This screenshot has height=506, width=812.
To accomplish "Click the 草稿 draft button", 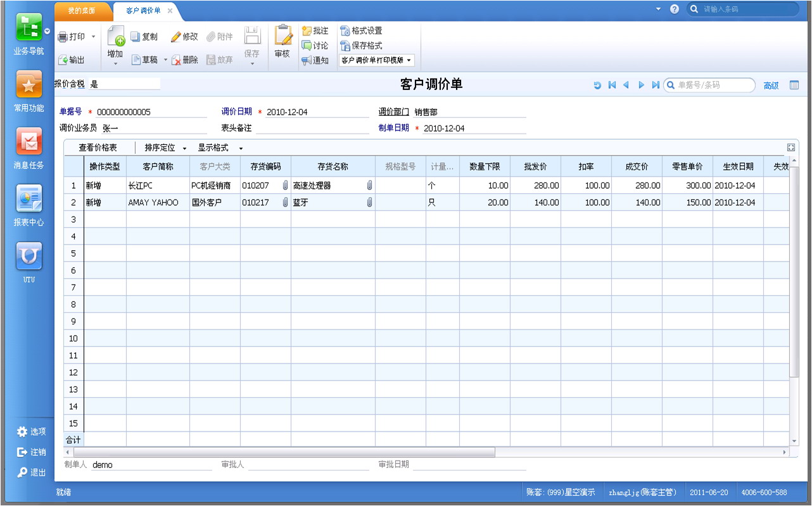I will [x=144, y=60].
